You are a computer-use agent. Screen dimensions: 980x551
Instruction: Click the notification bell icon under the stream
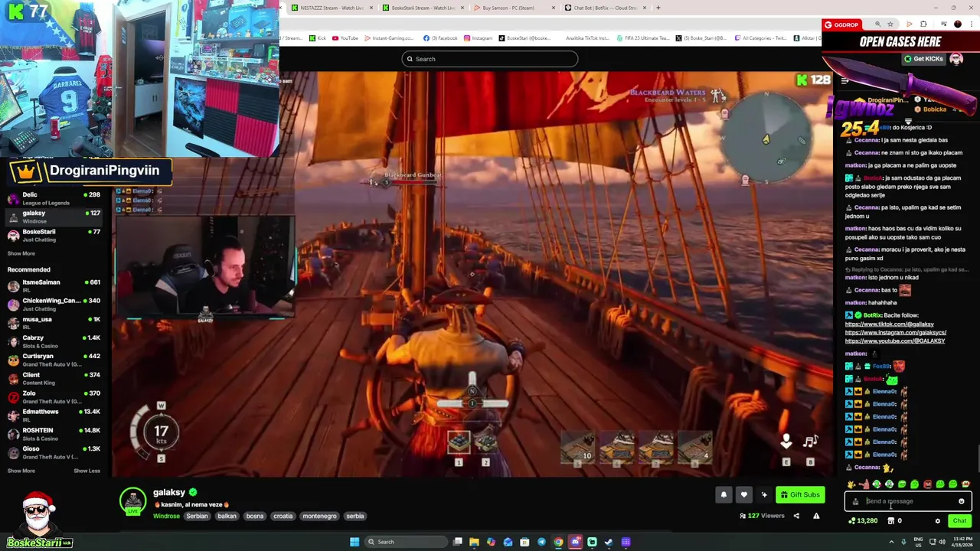point(724,494)
